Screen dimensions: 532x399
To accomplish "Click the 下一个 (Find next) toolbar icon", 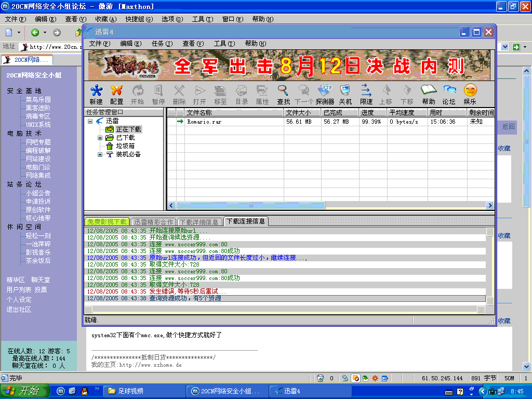I will [304, 95].
